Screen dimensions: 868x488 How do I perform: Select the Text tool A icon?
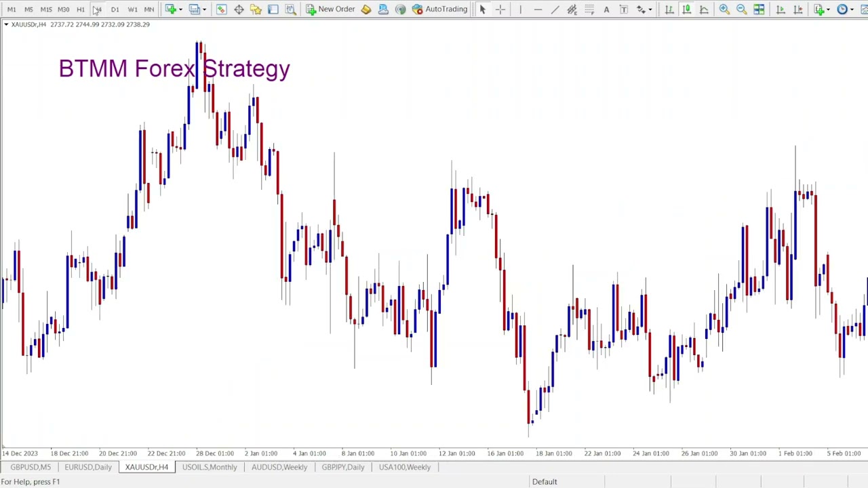tap(606, 9)
